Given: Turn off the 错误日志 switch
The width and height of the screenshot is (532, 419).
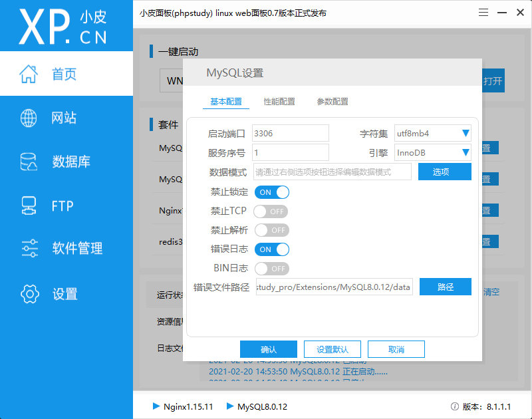Looking at the screenshot, I should [272, 249].
